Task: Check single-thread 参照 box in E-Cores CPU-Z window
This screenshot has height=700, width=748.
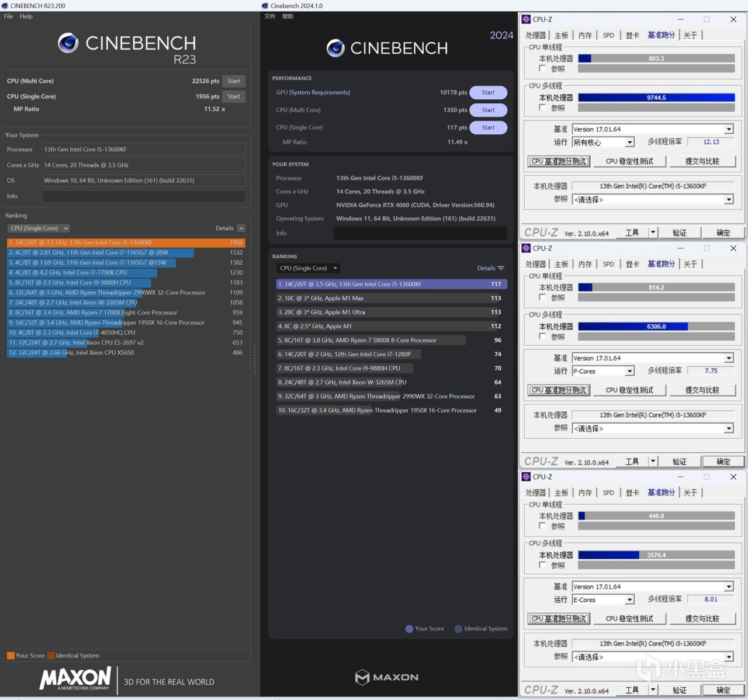Action: pyautogui.click(x=542, y=526)
